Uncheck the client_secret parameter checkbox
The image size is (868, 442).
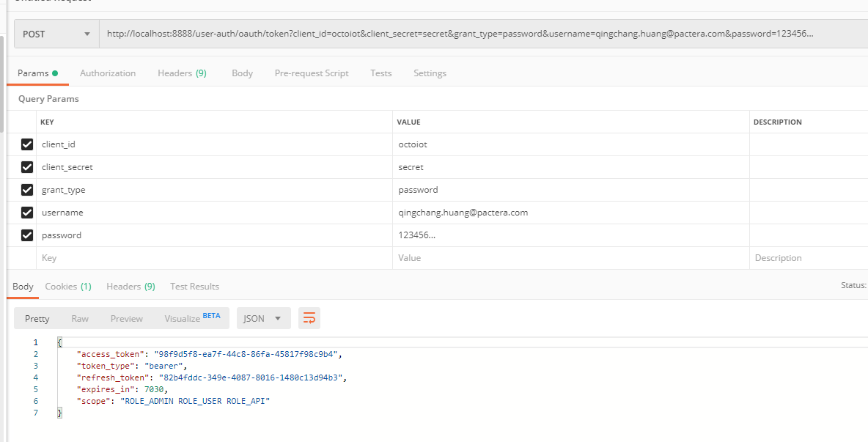pyautogui.click(x=26, y=167)
